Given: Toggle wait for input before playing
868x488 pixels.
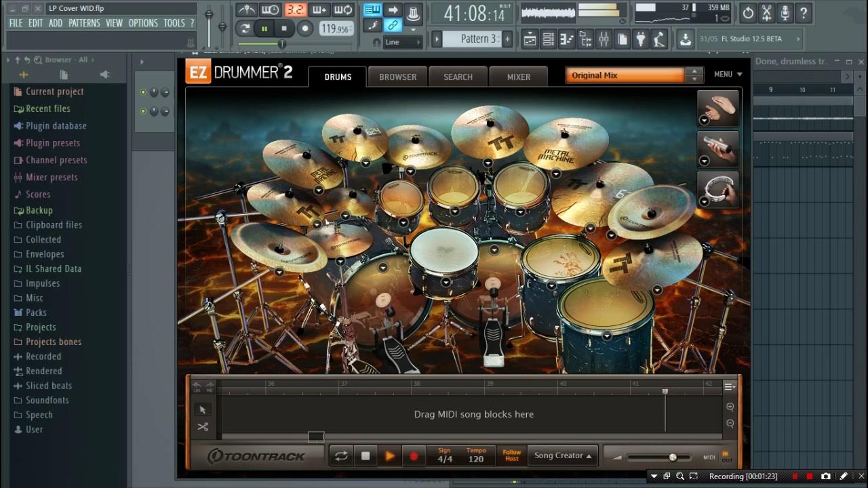Looking at the screenshot, I should pyautogui.click(x=270, y=9).
